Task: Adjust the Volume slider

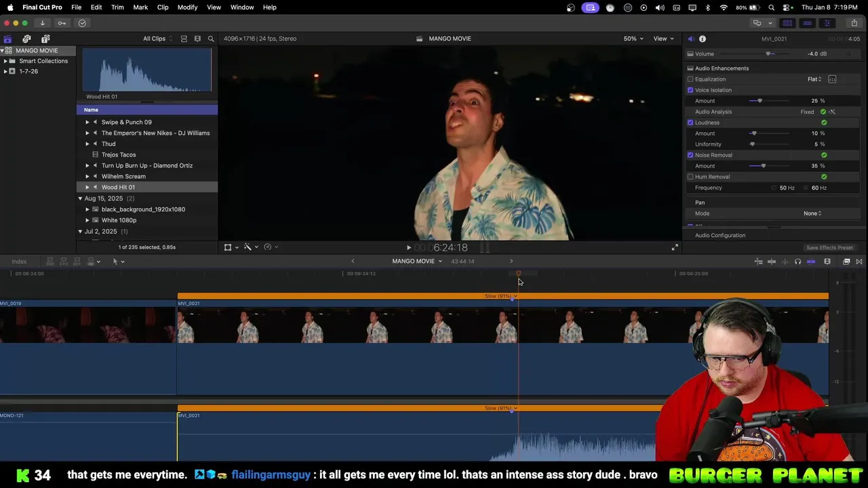Action: [x=768, y=54]
